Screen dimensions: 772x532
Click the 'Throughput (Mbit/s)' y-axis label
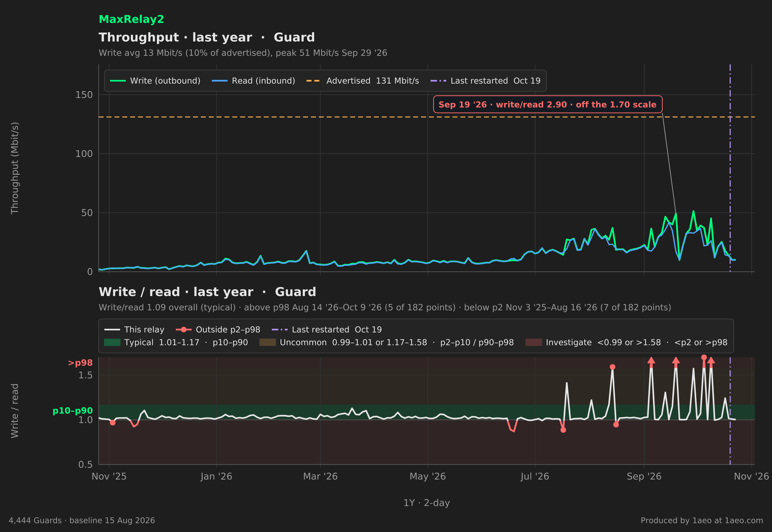15,168
